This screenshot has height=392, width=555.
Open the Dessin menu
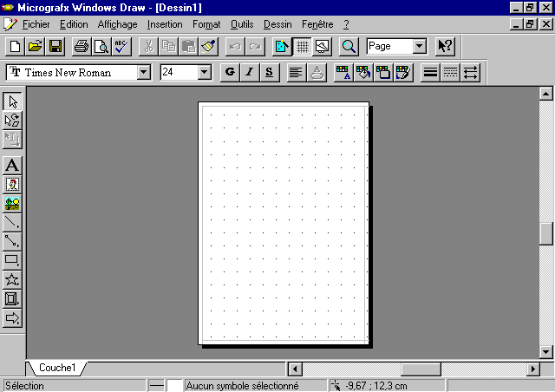pos(277,24)
